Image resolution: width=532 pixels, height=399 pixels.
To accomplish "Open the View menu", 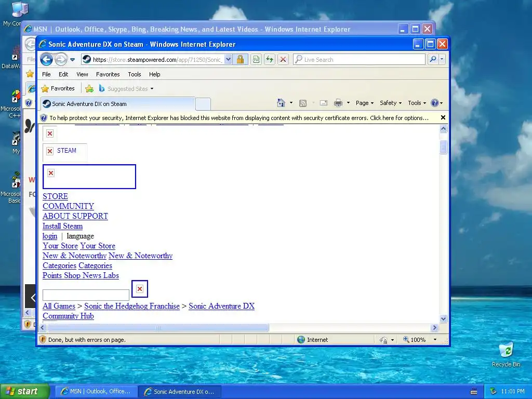I will click(x=82, y=74).
